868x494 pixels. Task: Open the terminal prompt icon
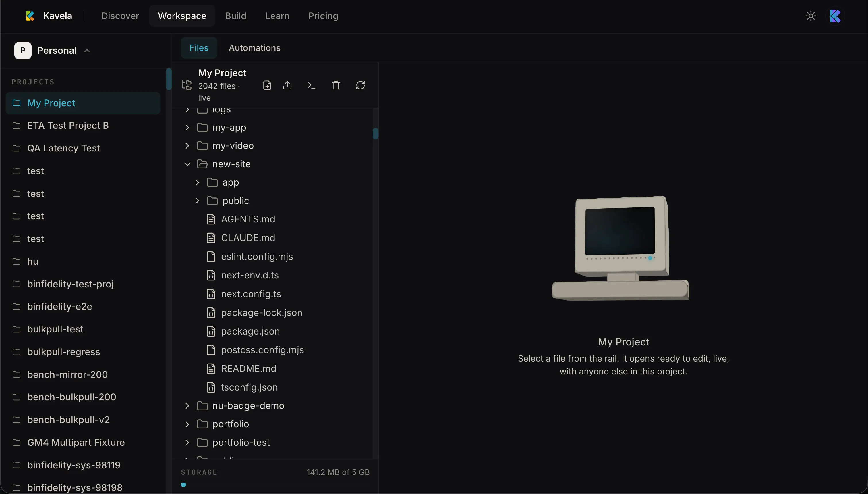(311, 85)
